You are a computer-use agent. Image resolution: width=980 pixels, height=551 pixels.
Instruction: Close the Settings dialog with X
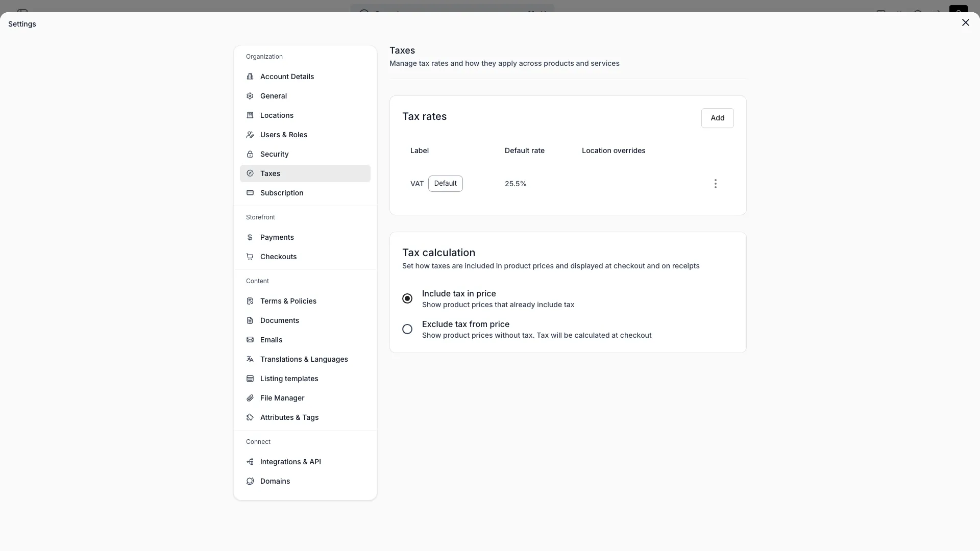coord(965,22)
